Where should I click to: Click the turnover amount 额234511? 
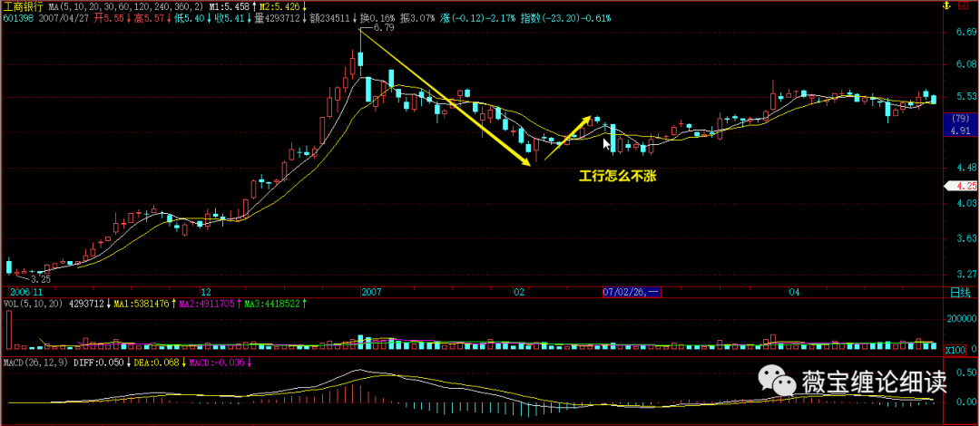[330, 19]
